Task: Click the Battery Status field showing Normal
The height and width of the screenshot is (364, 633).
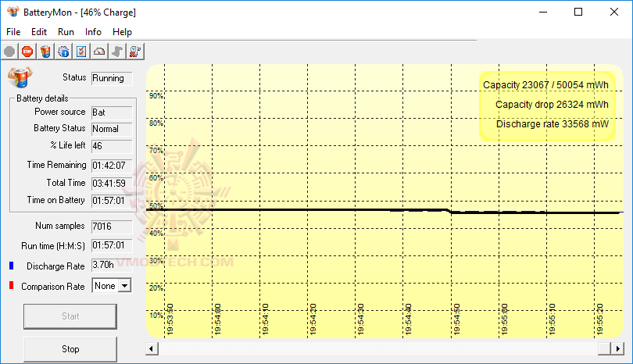Action: [112, 129]
